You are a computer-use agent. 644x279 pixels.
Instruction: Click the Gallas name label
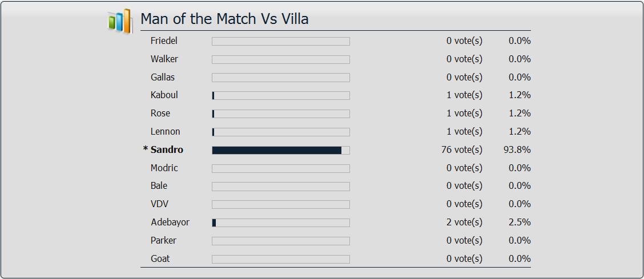coord(163,77)
